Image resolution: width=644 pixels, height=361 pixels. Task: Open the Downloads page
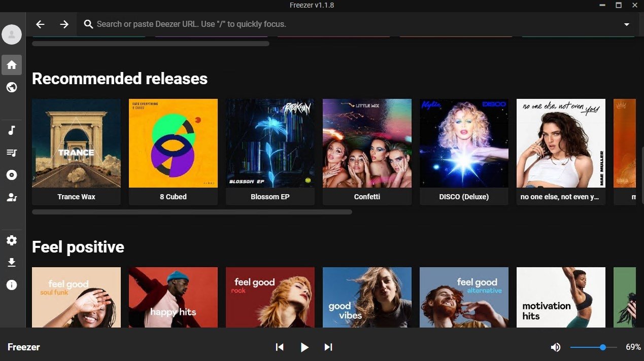[x=12, y=263]
